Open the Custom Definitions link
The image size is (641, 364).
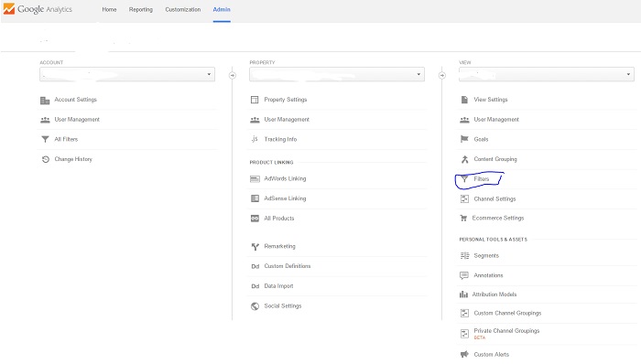(x=288, y=266)
